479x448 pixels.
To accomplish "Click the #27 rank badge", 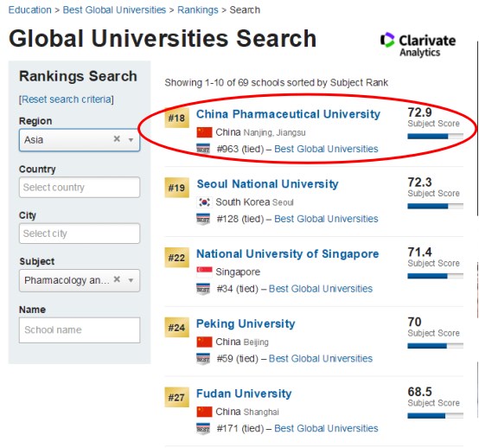I will coord(177,397).
